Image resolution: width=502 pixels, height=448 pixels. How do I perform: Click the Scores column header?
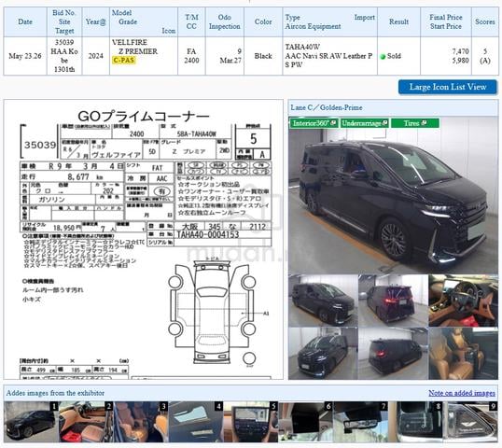(x=484, y=21)
